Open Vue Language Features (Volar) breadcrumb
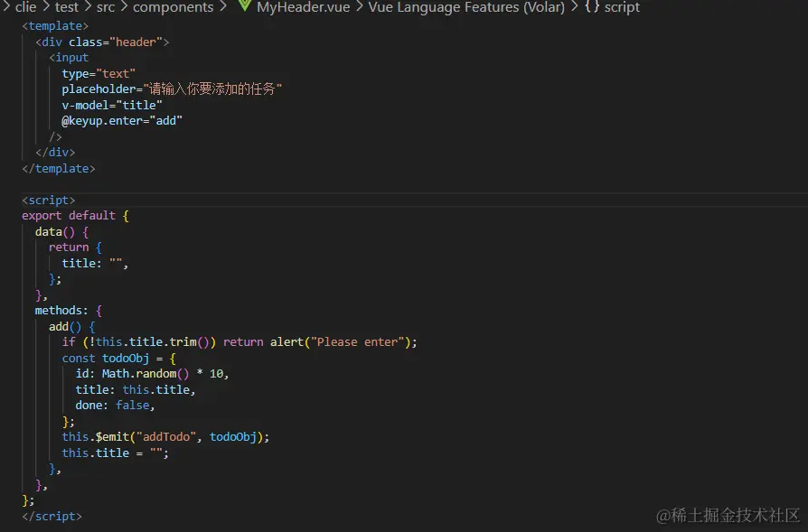The image size is (808, 532). click(x=466, y=7)
